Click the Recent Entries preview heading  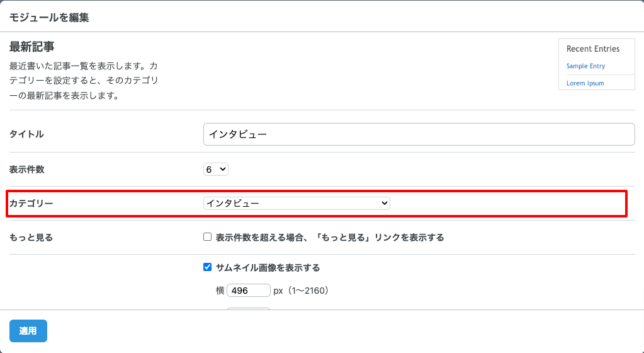pyautogui.click(x=592, y=49)
